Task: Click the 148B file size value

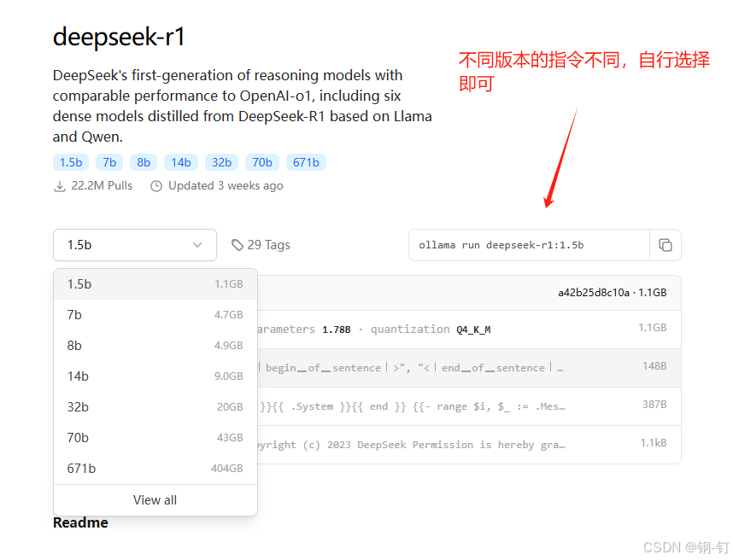Action: (x=654, y=366)
